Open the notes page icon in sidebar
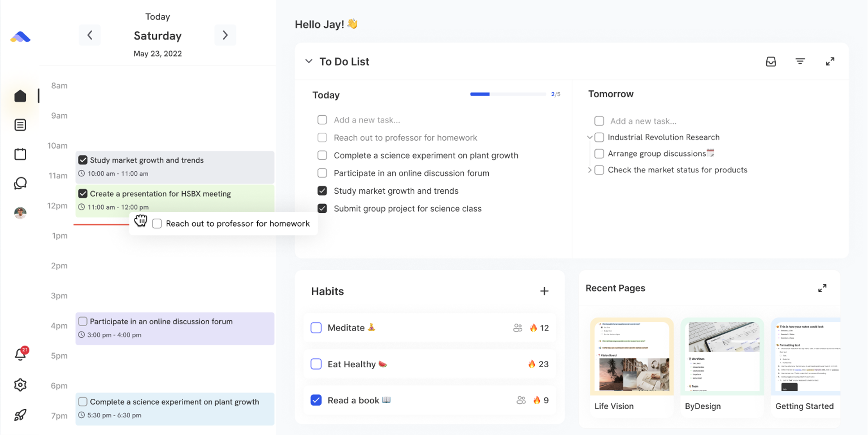Image resolution: width=868 pixels, height=435 pixels. click(x=20, y=125)
